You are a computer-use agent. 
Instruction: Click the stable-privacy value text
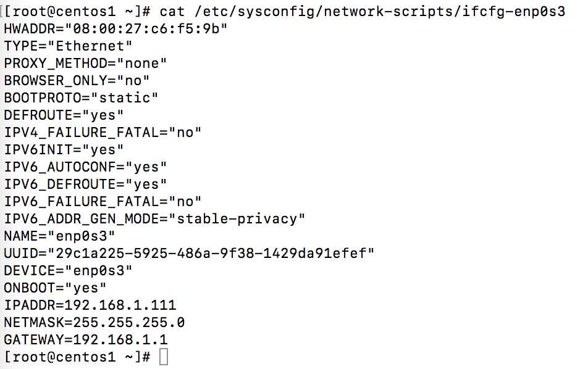241,219
